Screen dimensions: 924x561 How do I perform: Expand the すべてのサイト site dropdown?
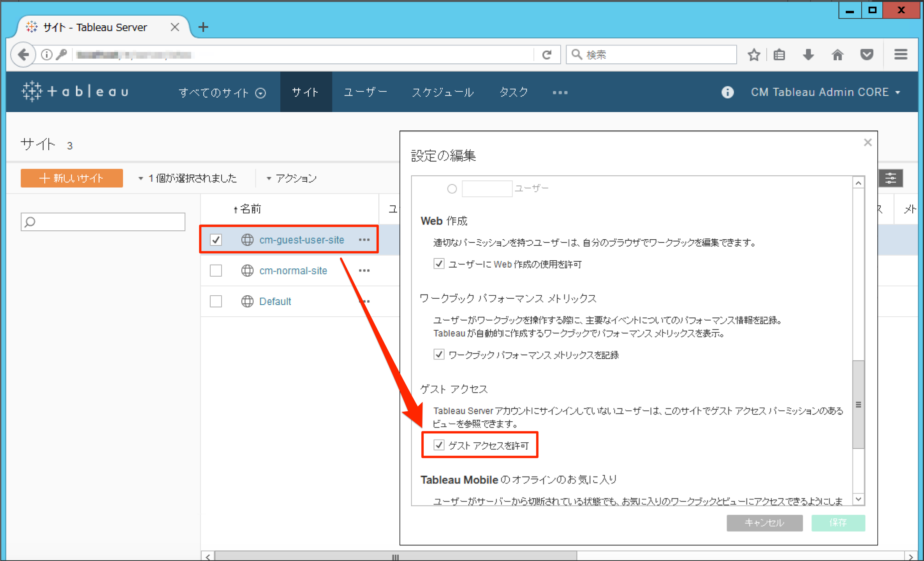pos(222,93)
